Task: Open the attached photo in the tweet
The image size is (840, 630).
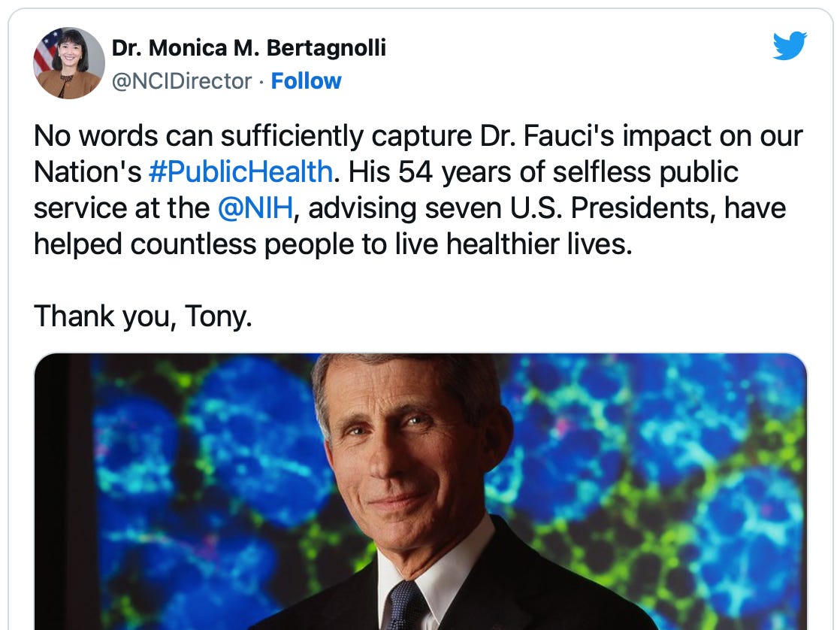Action: click(x=421, y=490)
